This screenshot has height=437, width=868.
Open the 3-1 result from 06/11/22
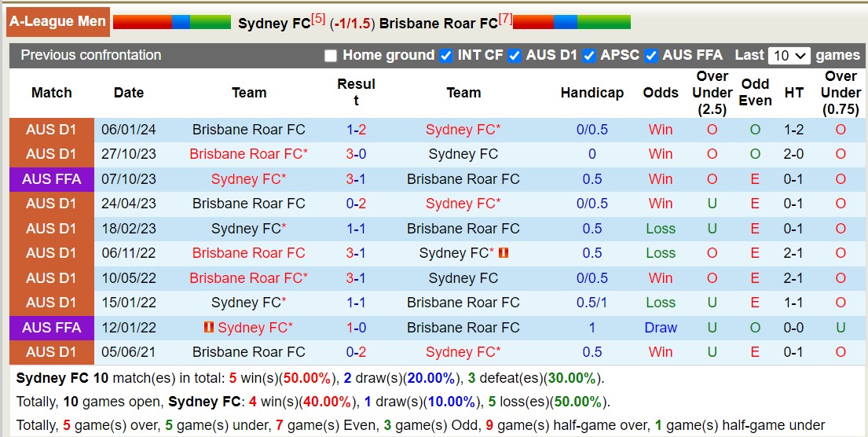point(356,253)
